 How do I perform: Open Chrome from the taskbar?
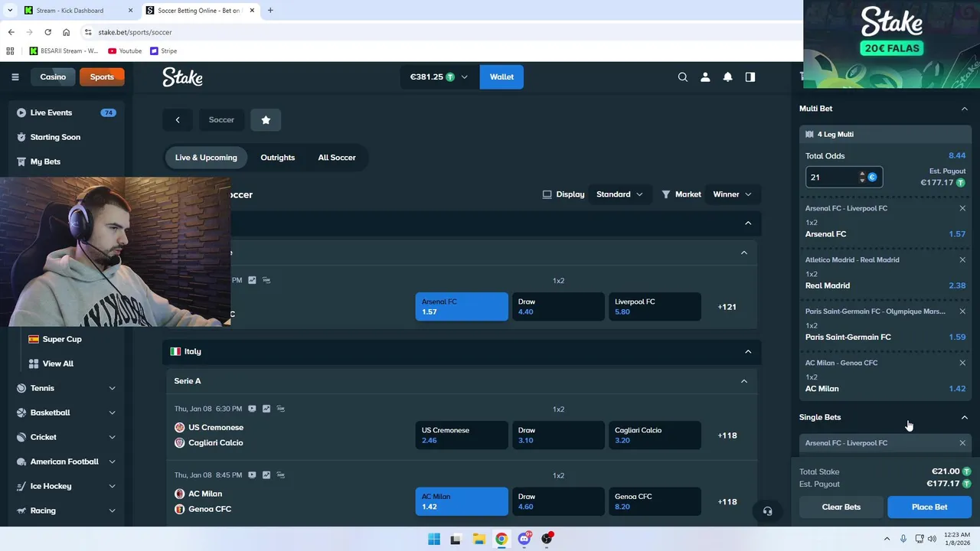click(501, 539)
